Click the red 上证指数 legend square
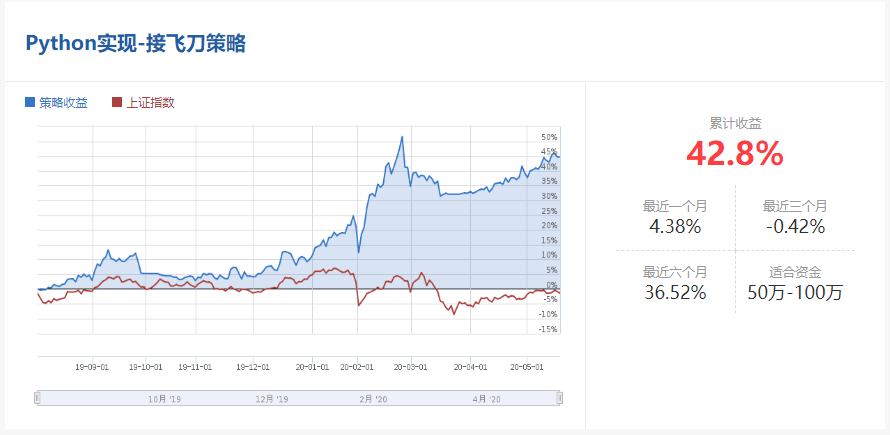 117,102
